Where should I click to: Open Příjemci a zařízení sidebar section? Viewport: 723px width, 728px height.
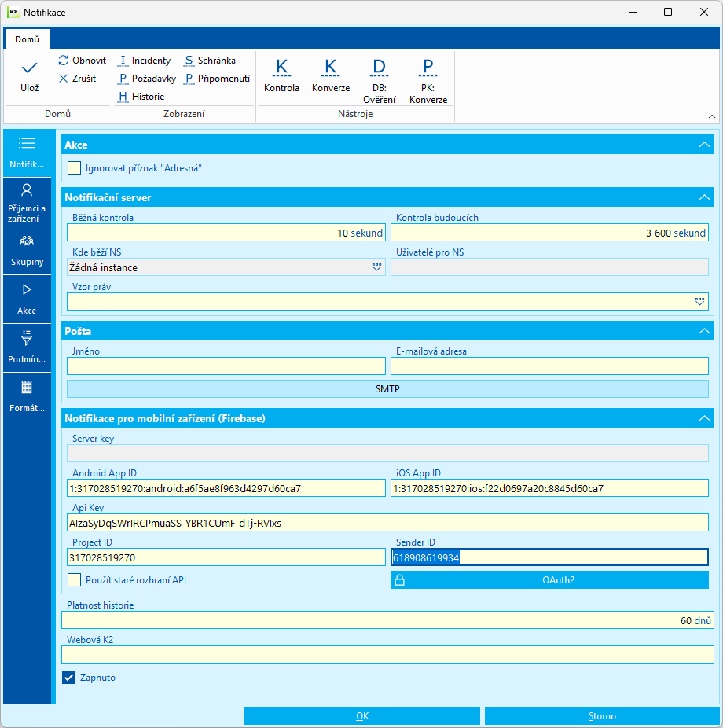click(27, 202)
